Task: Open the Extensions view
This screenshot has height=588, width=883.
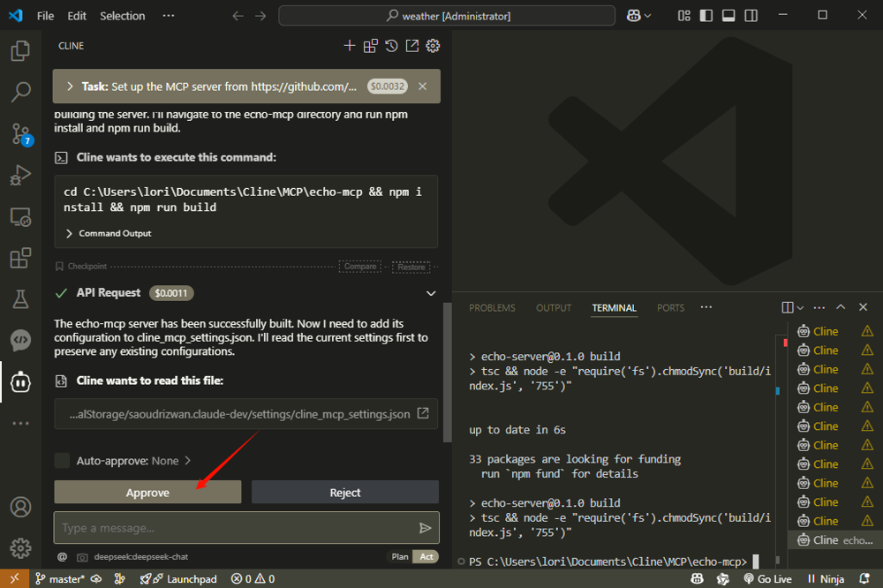Action: click(x=20, y=259)
